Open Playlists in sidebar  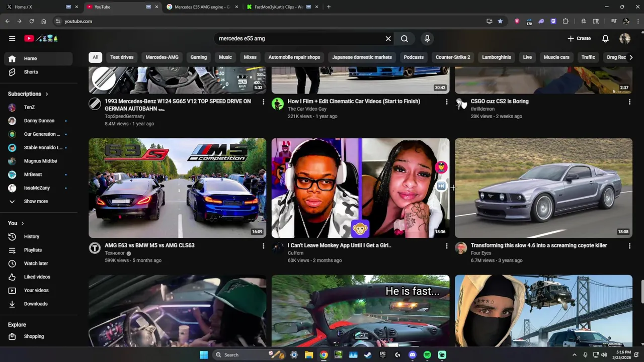(x=38, y=250)
